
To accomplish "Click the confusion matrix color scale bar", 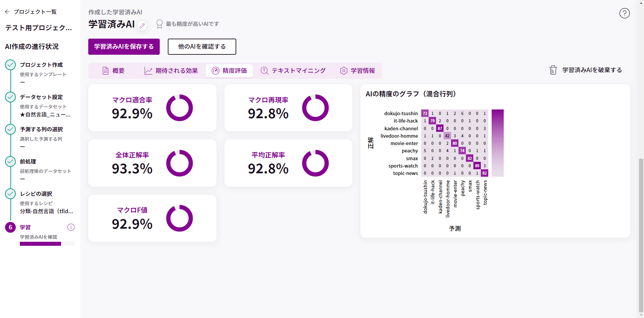I will coord(498,143).
